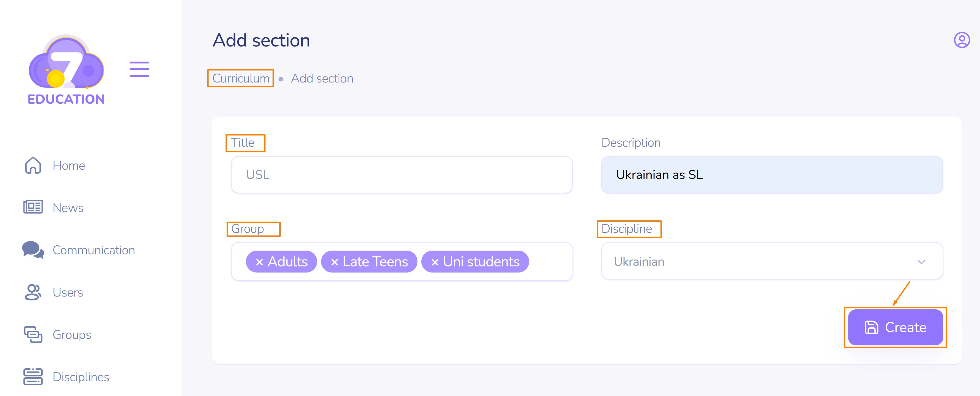This screenshot has width=980, height=396.
Task: Go to Communication in the sidebar
Action: click(93, 250)
